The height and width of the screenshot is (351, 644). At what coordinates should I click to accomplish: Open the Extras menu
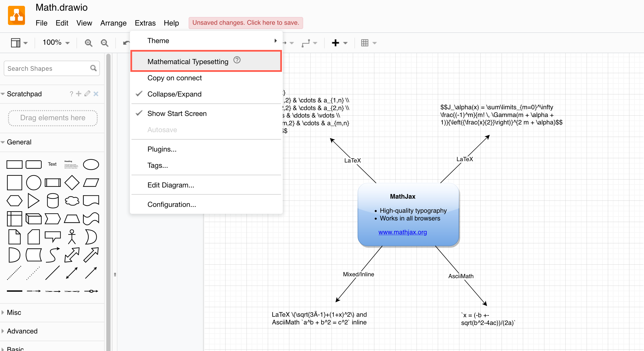point(145,23)
